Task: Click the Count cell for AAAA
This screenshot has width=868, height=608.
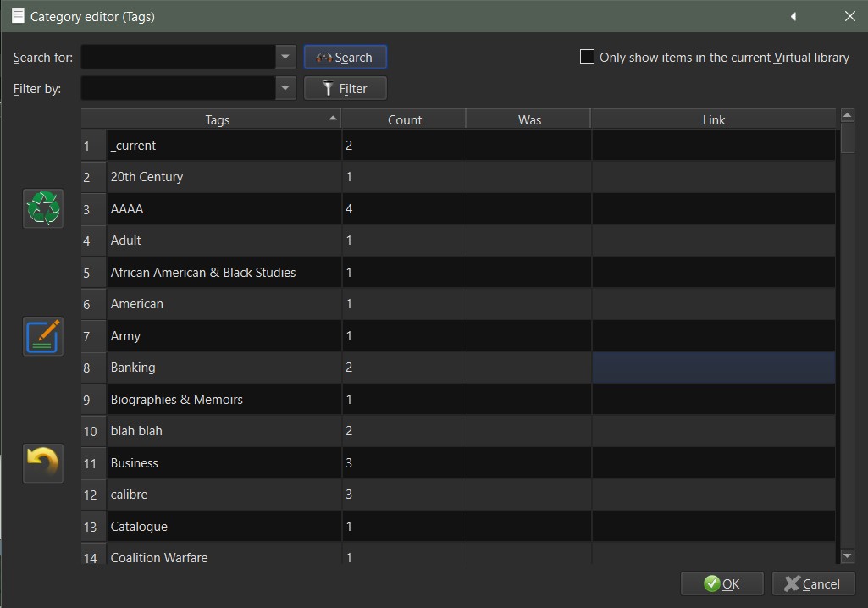Action: [404, 209]
